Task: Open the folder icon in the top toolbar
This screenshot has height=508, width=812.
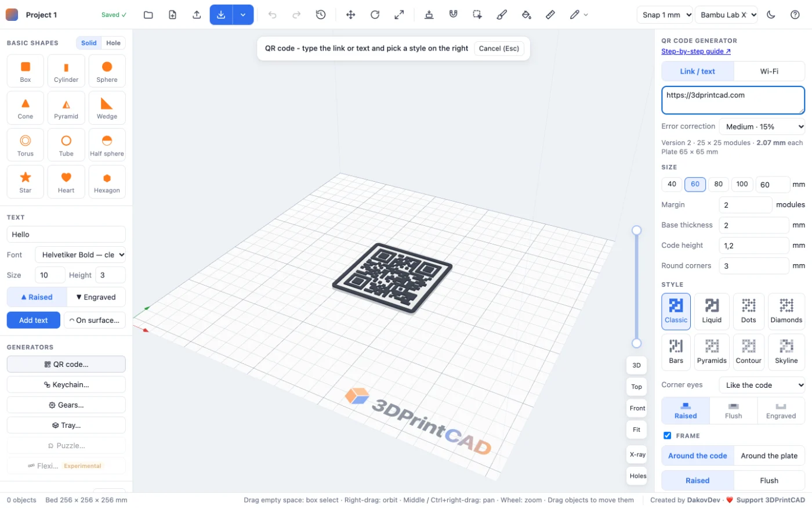Action: pyautogui.click(x=148, y=15)
